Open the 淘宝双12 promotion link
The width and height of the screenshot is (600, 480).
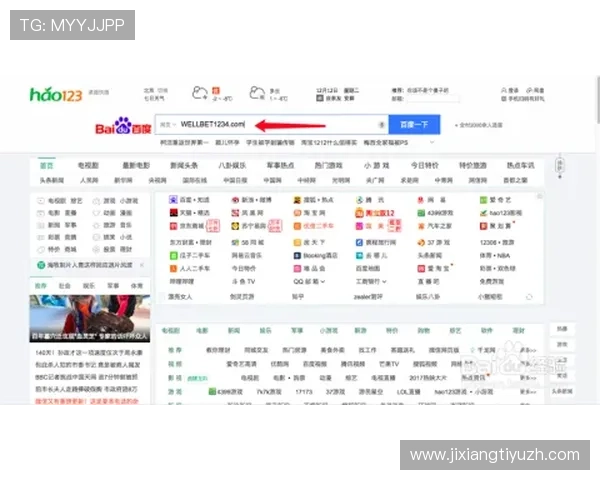[x=375, y=213]
